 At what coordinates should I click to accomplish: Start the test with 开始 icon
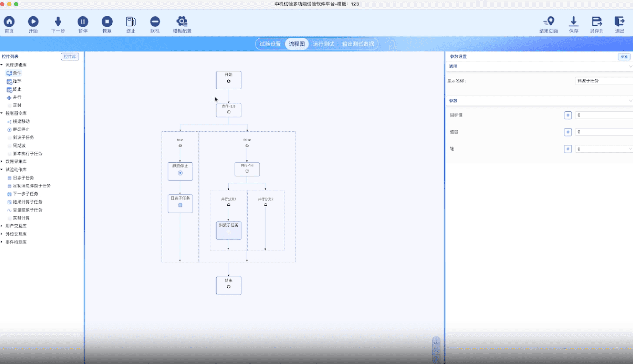(x=33, y=22)
